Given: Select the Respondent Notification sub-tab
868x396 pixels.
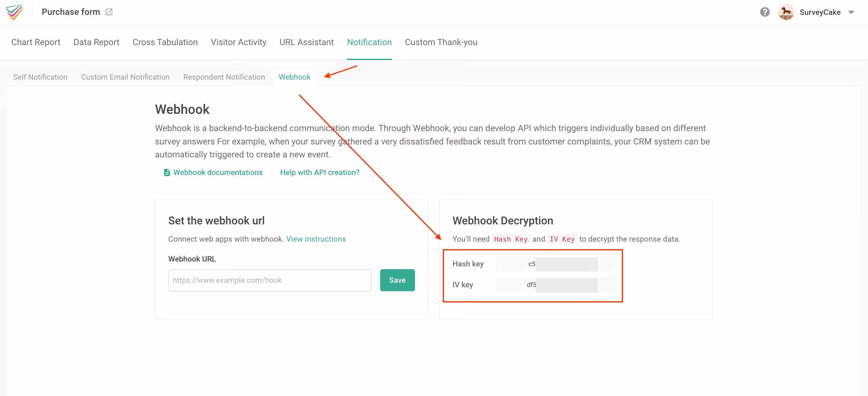Looking at the screenshot, I should (x=224, y=77).
